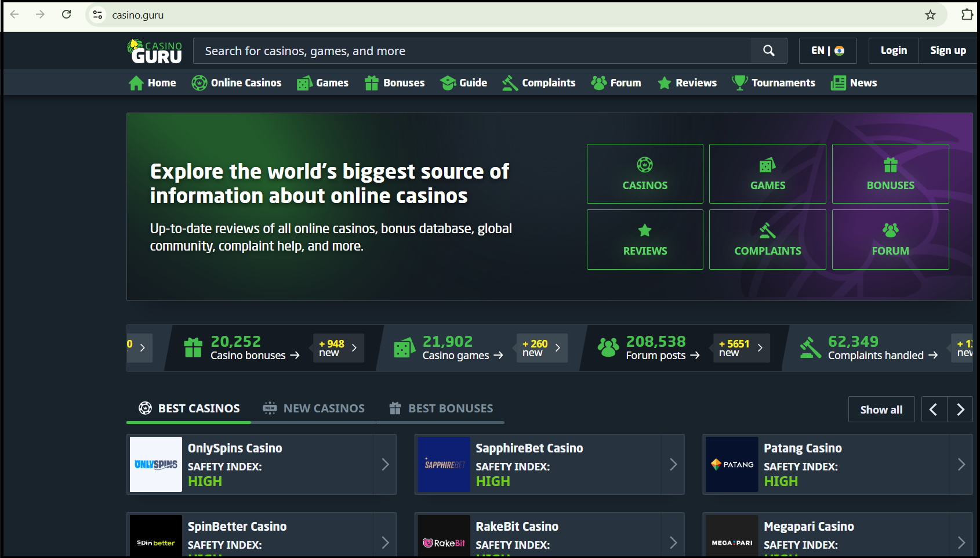
Task: Click the Show all button
Action: pyautogui.click(x=881, y=409)
